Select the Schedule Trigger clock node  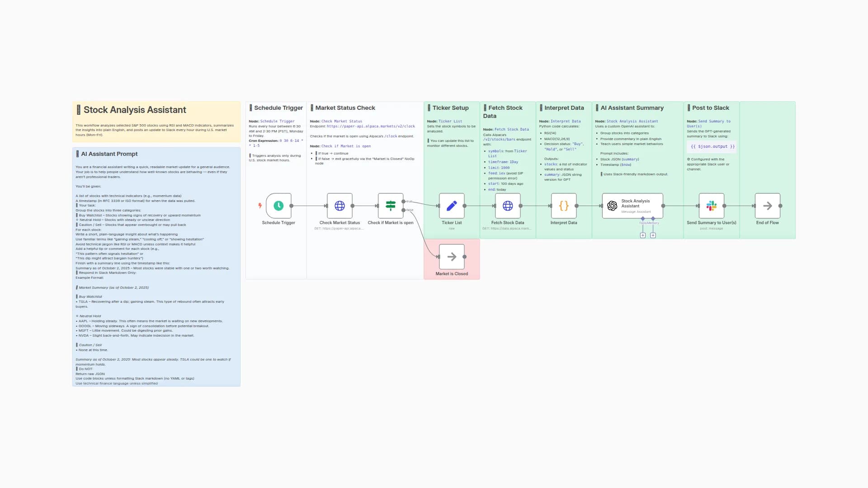(278, 206)
